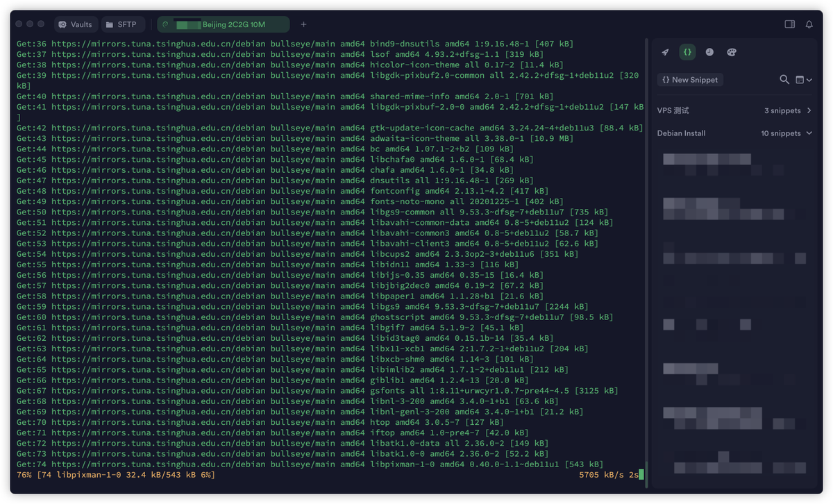
Task: Click the Get:58 libpaper1 line
Action: click(x=280, y=296)
